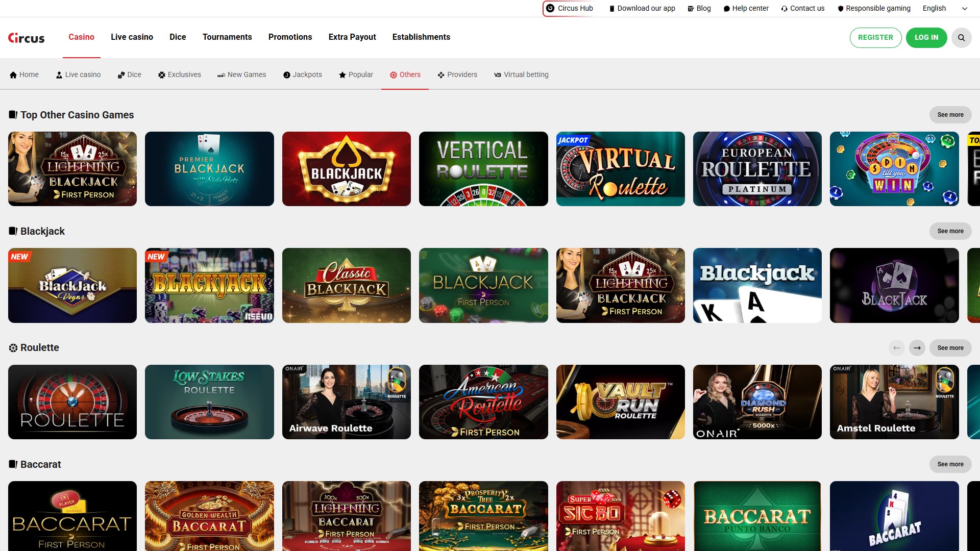Image resolution: width=980 pixels, height=551 pixels.
Task: Click the Download our app phone icon
Action: click(x=612, y=9)
